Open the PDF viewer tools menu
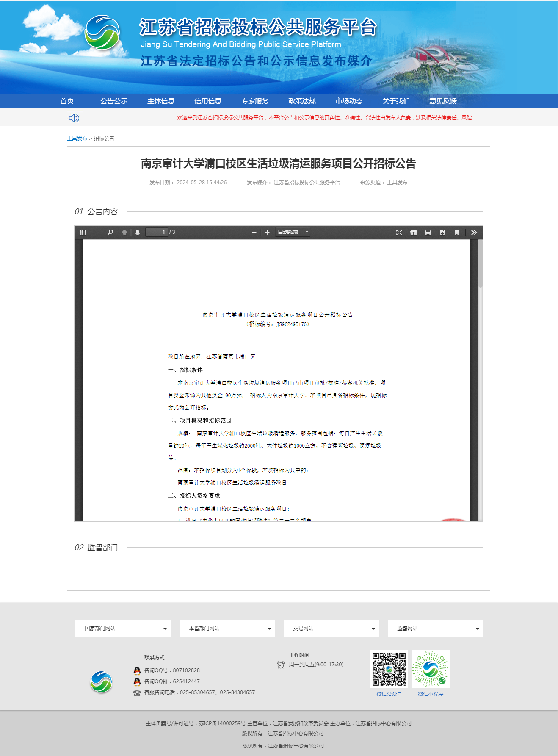558x756 pixels. (x=474, y=232)
